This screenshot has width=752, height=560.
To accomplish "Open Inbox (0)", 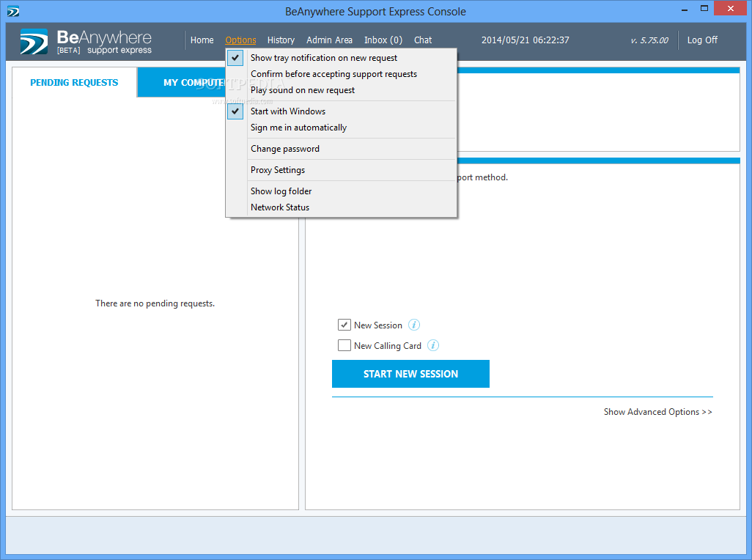I will pos(383,40).
